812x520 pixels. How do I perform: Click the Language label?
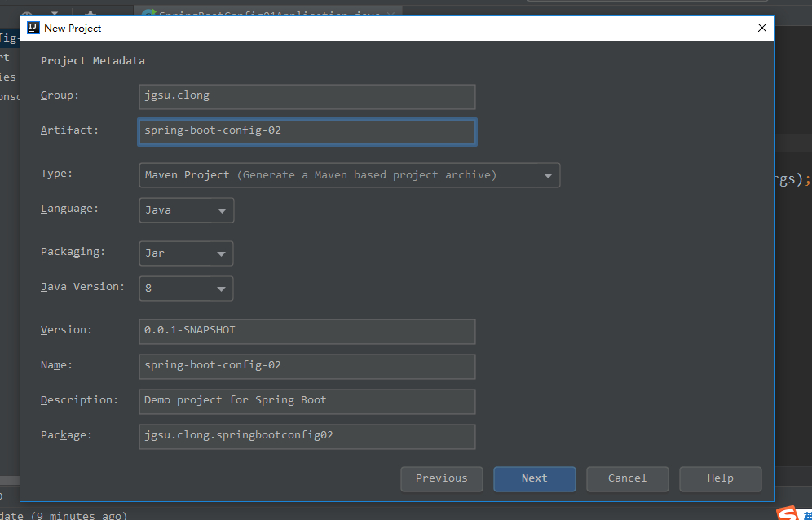click(x=70, y=208)
